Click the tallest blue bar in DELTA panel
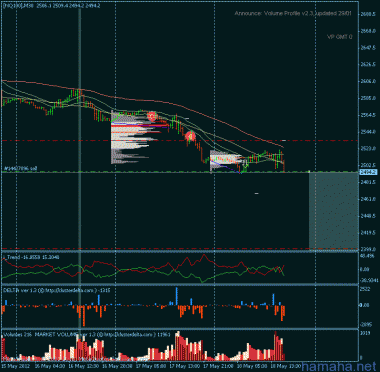380x372 pixels. 177,296
